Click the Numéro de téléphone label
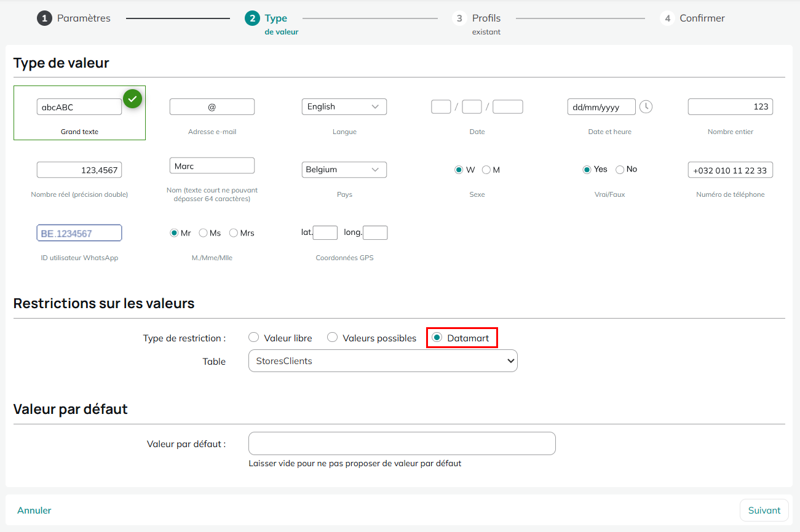Viewport: 800px width, 532px height. click(x=731, y=194)
